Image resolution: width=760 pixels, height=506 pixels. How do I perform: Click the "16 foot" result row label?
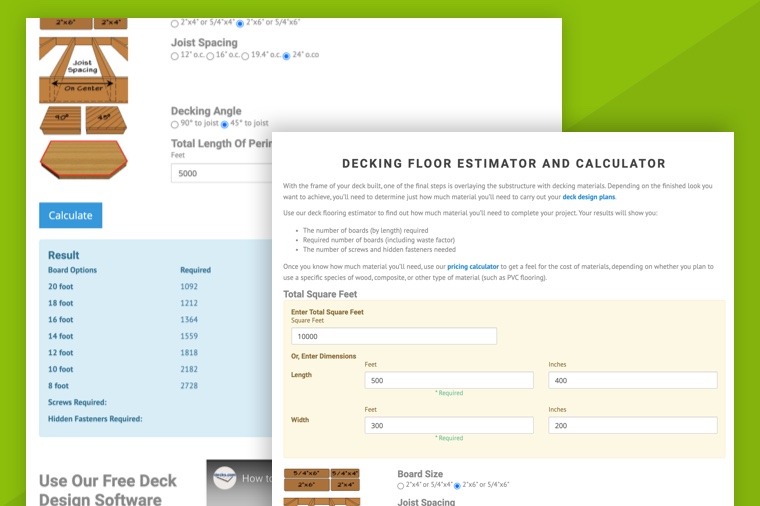[x=61, y=319]
